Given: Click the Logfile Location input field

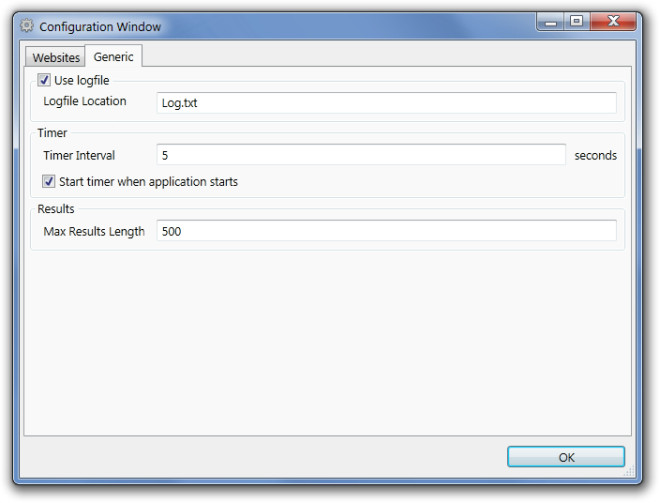Looking at the screenshot, I should [x=386, y=103].
